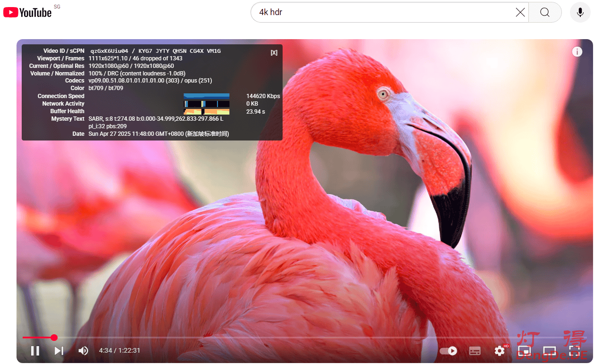Clear the search query text
Screen dimensions: 594x364
[x=520, y=12]
